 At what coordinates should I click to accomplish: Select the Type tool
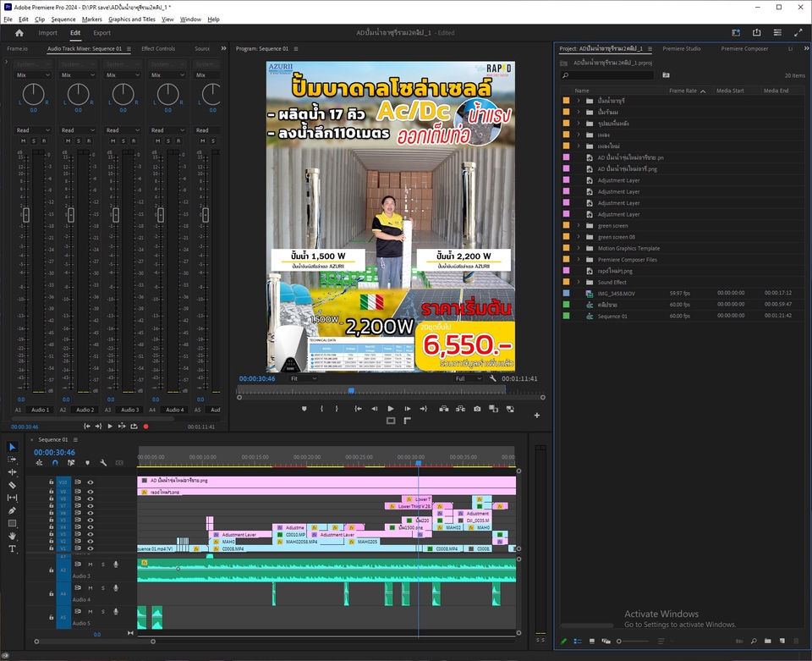(x=13, y=548)
